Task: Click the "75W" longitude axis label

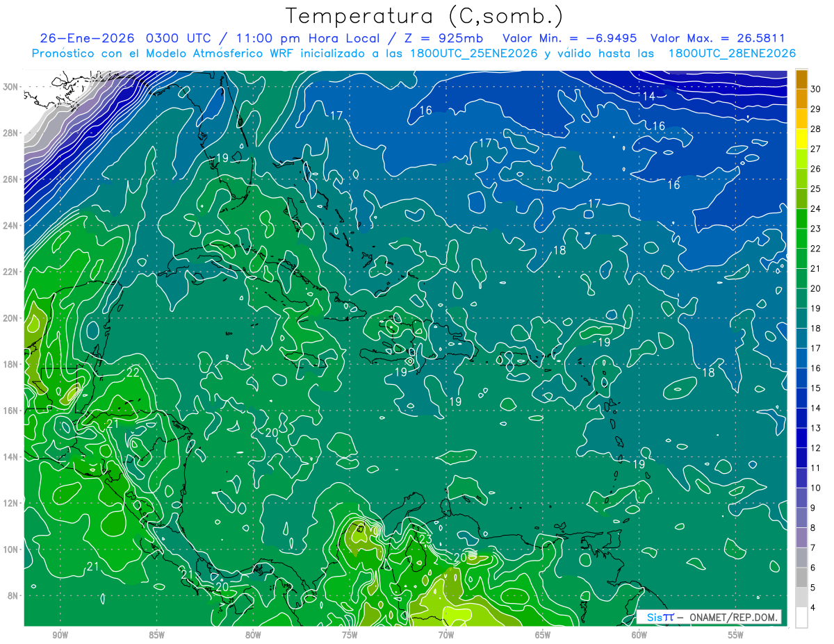Action: (x=350, y=635)
